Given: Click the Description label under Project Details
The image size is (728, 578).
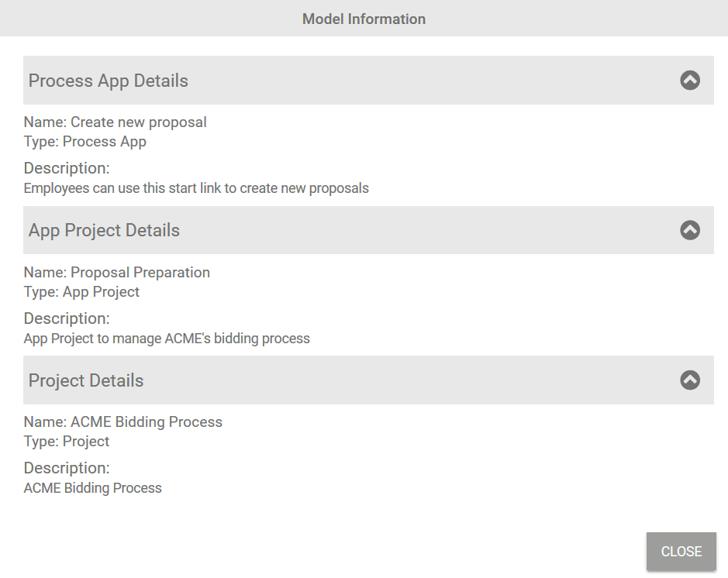Looking at the screenshot, I should click(67, 468).
